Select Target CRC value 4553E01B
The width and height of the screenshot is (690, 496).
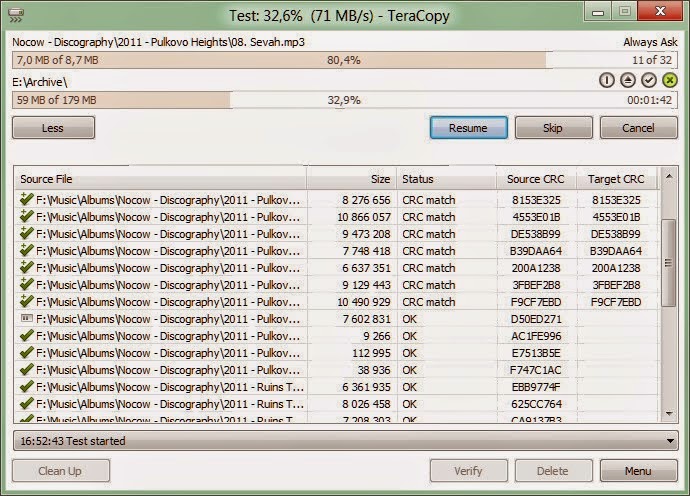tap(616, 217)
